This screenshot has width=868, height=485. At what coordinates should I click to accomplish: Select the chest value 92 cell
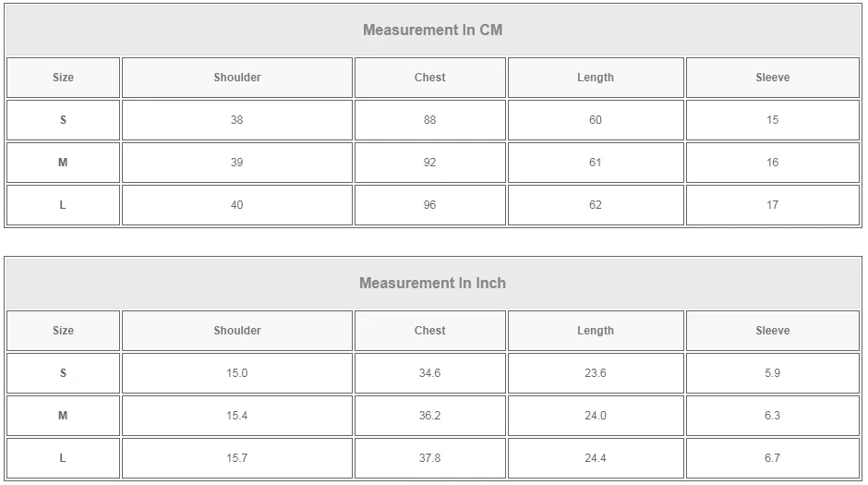pyautogui.click(x=429, y=163)
